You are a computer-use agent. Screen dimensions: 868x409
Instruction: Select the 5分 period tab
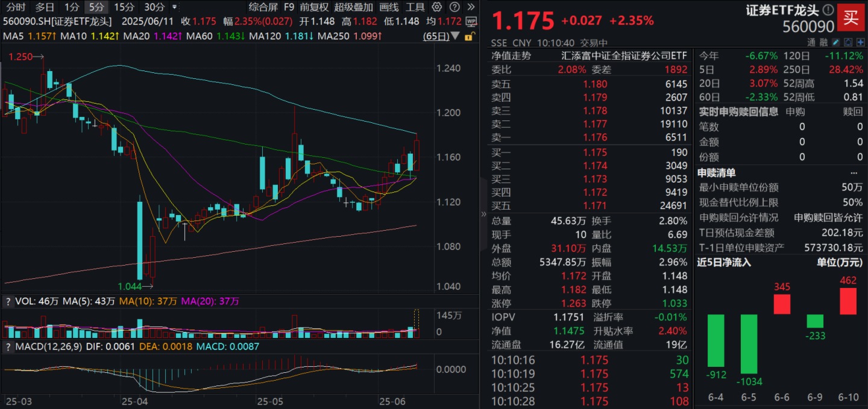click(95, 7)
